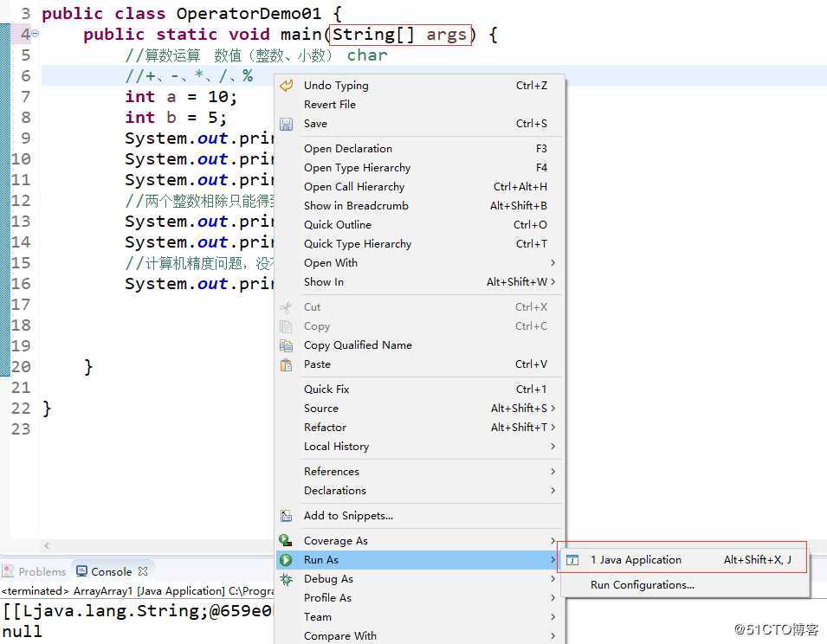Run as 1 Java Application
827x644 pixels.
(x=684, y=560)
